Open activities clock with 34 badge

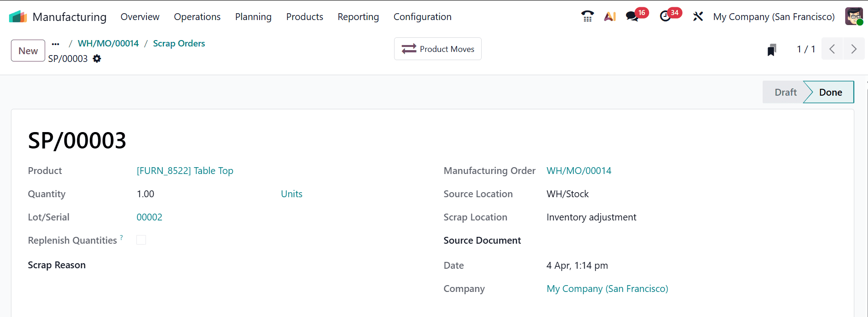click(665, 16)
